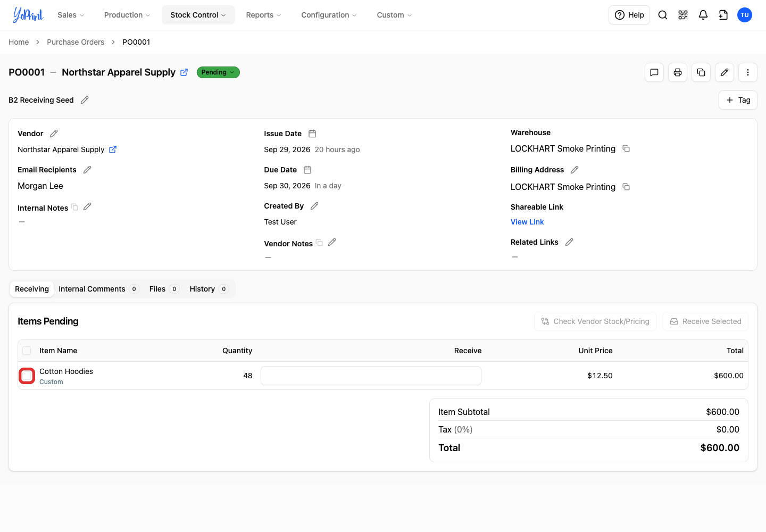Image resolution: width=766 pixels, height=532 pixels.
Task: Edit Vendor Notes pencil icon
Action: tap(332, 242)
